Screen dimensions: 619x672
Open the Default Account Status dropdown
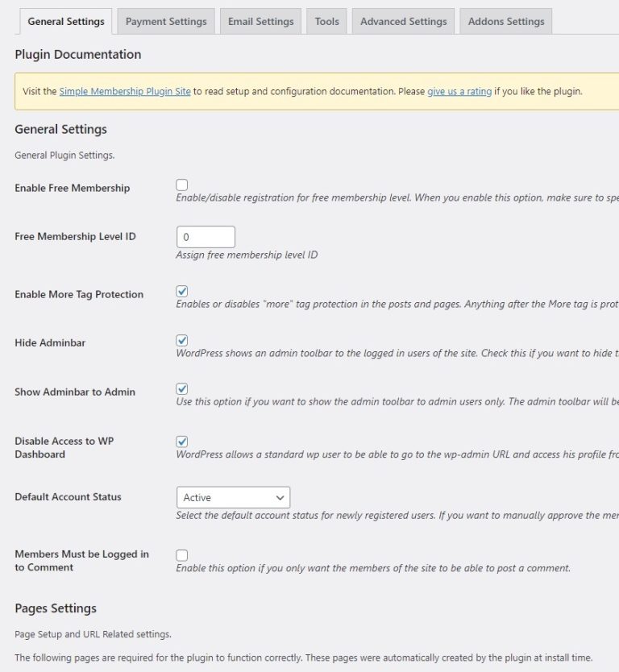233,498
